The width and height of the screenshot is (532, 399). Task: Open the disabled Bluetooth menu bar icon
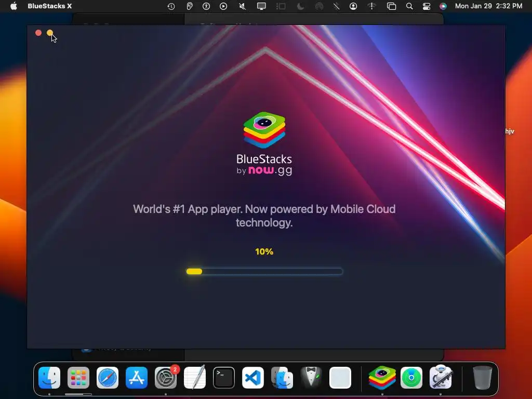tap(336, 6)
